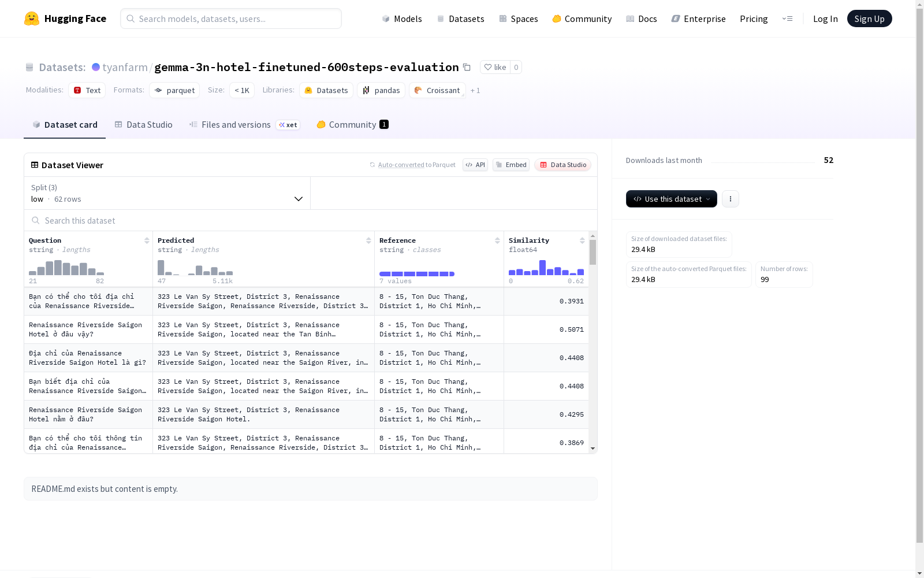Screen dimensions: 924x578
Task: Click Log In
Action: pyautogui.click(x=825, y=18)
